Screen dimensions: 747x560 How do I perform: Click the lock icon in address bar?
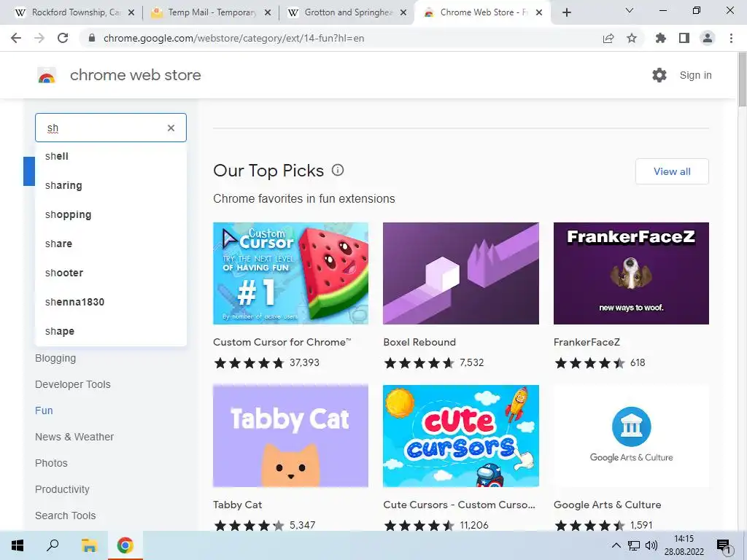click(x=92, y=38)
